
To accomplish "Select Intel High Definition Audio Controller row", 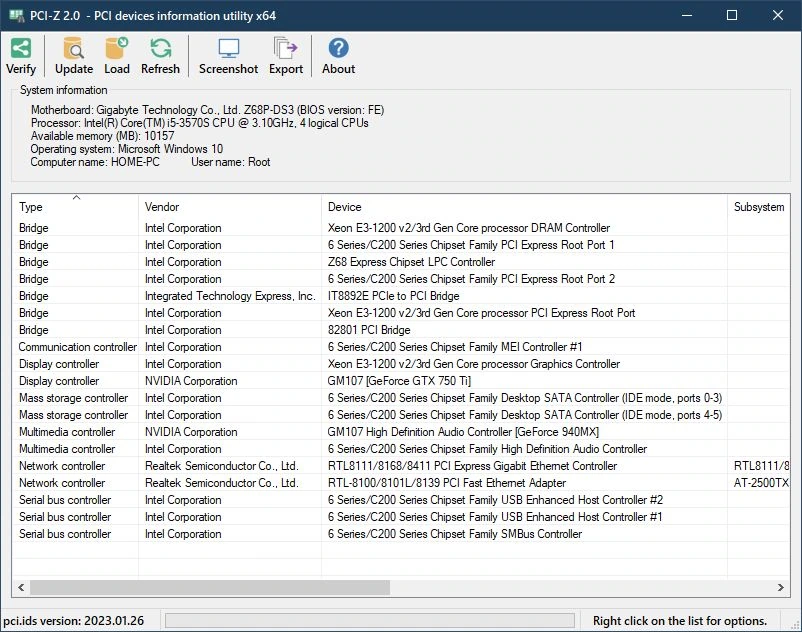I will click(x=401, y=448).
